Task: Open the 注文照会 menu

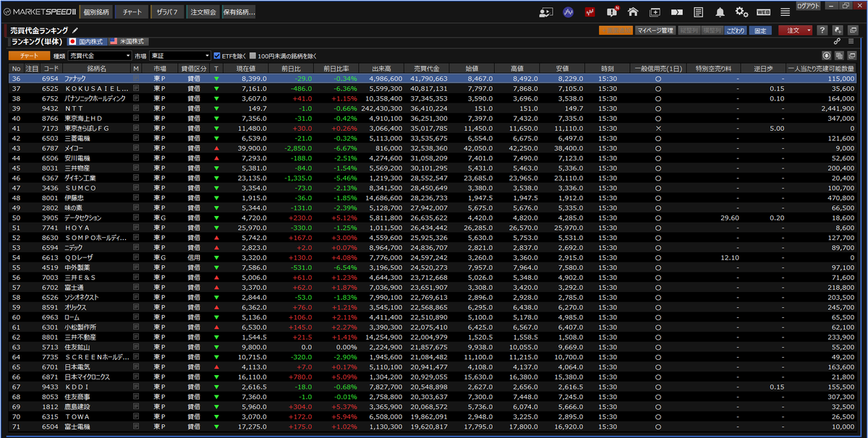Action: [x=203, y=12]
